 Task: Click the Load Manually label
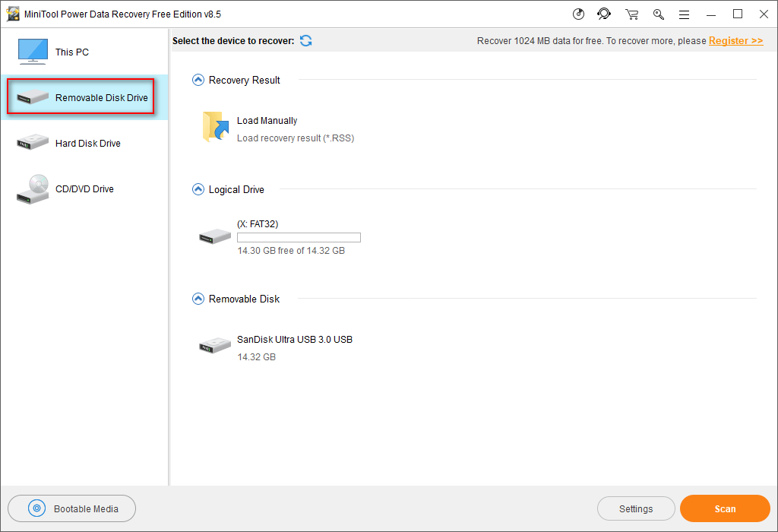267,121
